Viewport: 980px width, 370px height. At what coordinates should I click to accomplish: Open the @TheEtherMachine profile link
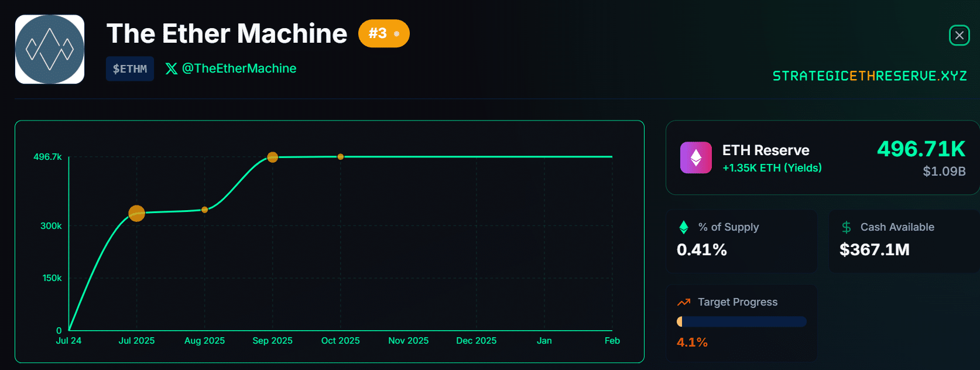tap(239, 68)
